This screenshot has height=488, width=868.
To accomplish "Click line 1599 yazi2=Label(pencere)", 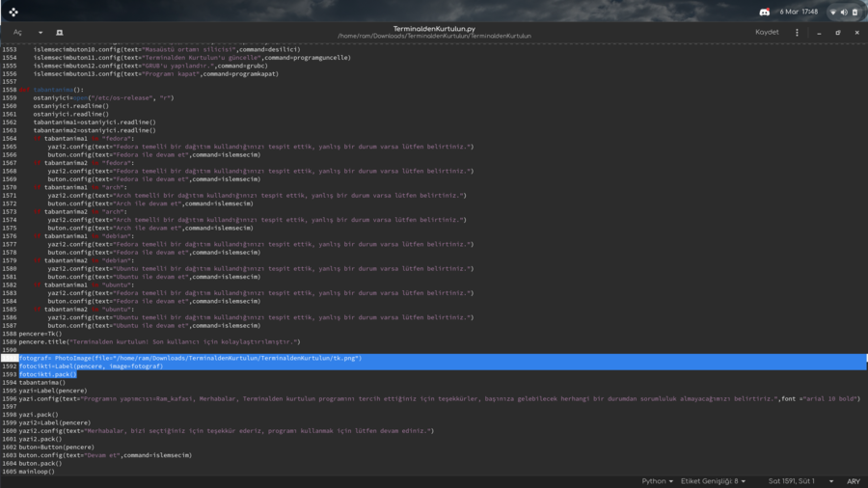I will pos(55,423).
